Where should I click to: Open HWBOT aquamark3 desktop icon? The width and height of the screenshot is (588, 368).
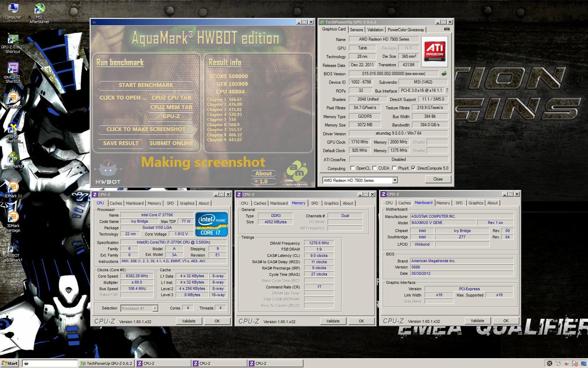(x=13, y=252)
